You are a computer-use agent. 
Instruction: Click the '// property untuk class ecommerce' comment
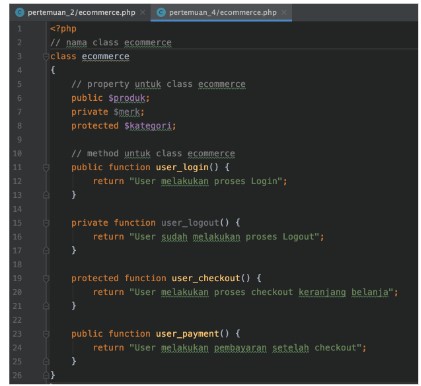[158, 84]
